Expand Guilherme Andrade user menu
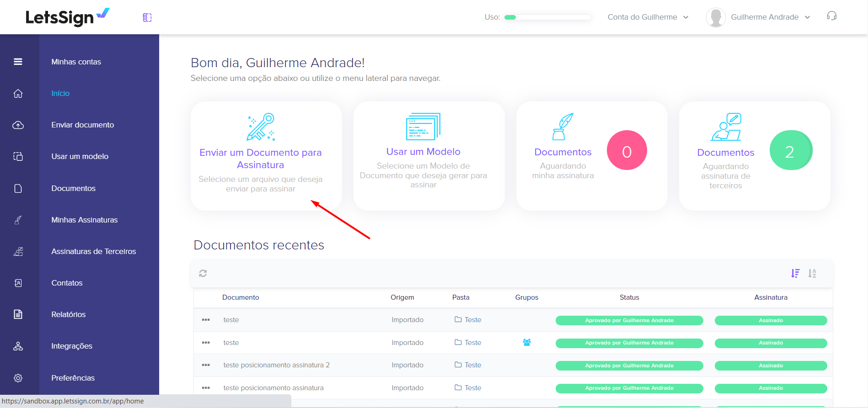This screenshot has height=408, width=868. (x=771, y=17)
